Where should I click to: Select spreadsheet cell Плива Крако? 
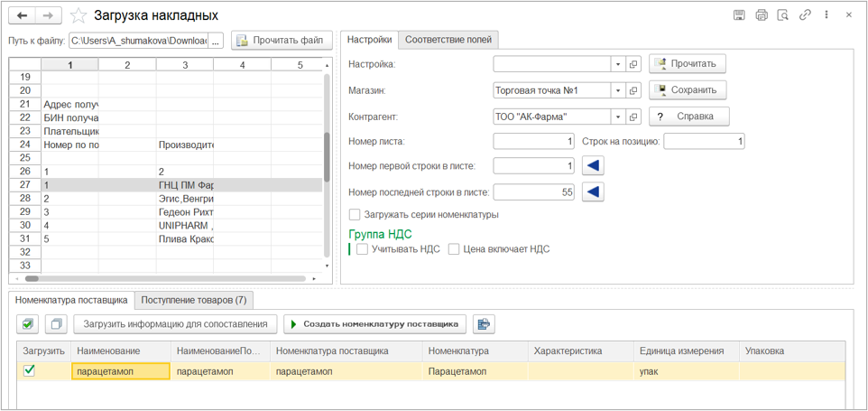point(185,238)
